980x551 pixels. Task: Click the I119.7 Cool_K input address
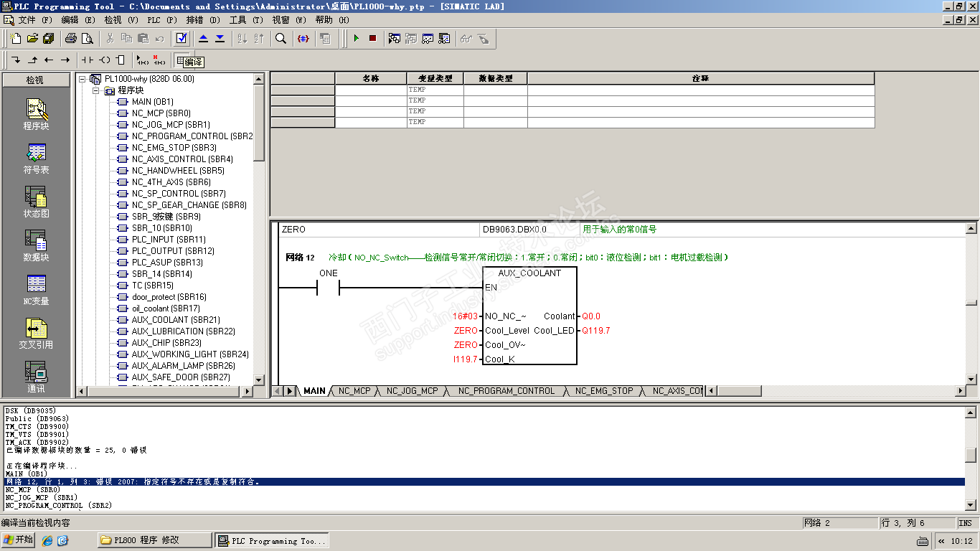pos(466,359)
